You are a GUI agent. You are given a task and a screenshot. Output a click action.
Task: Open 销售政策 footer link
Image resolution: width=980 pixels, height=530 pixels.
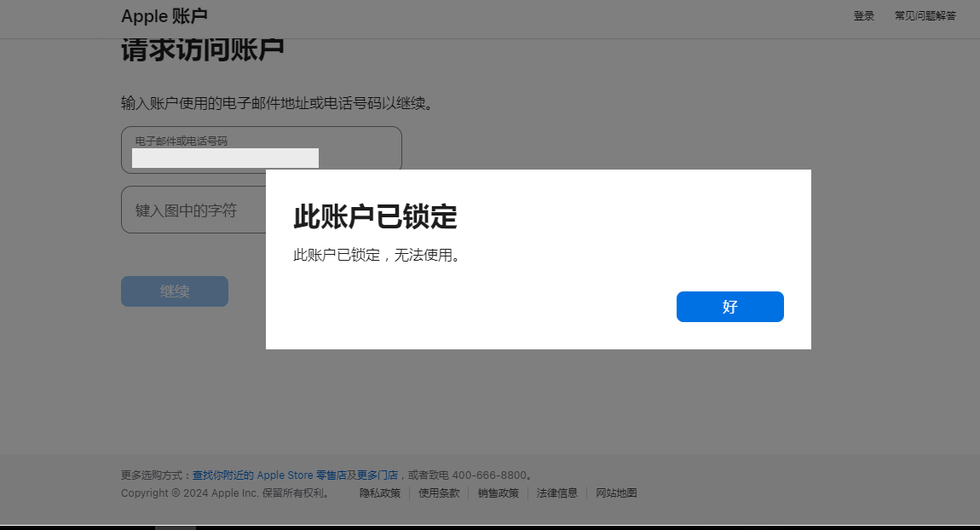[499, 493]
